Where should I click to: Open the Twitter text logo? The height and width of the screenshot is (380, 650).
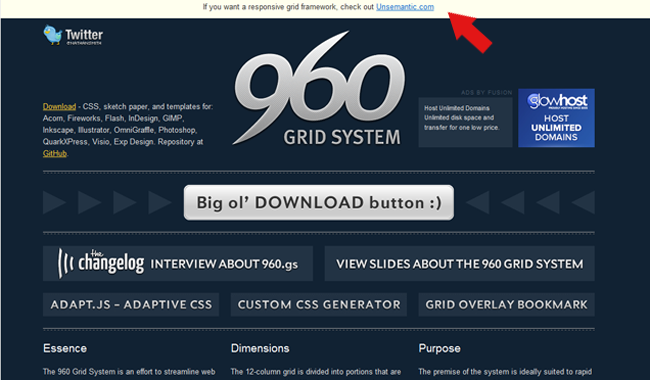point(84,35)
